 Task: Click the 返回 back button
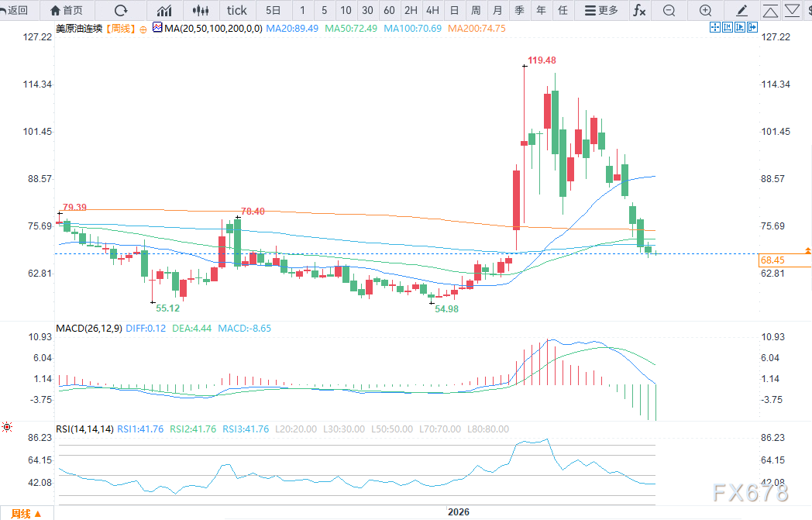pyautogui.click(x=15, y=10)
